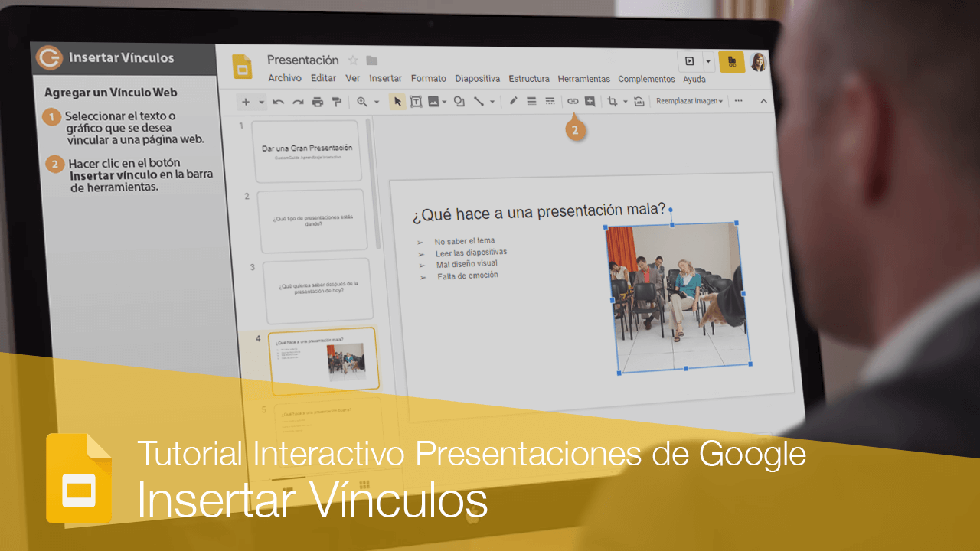Expand the zoom level dropdown arrow
Viewport: 980px width, 551px height.
(376, 101)
